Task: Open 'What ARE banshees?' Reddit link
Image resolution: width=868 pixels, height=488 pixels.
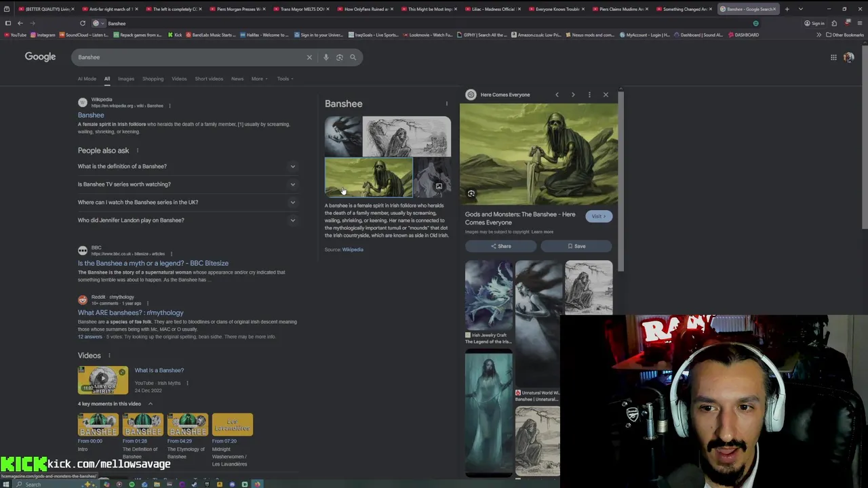Action: (x=130, y=312)
